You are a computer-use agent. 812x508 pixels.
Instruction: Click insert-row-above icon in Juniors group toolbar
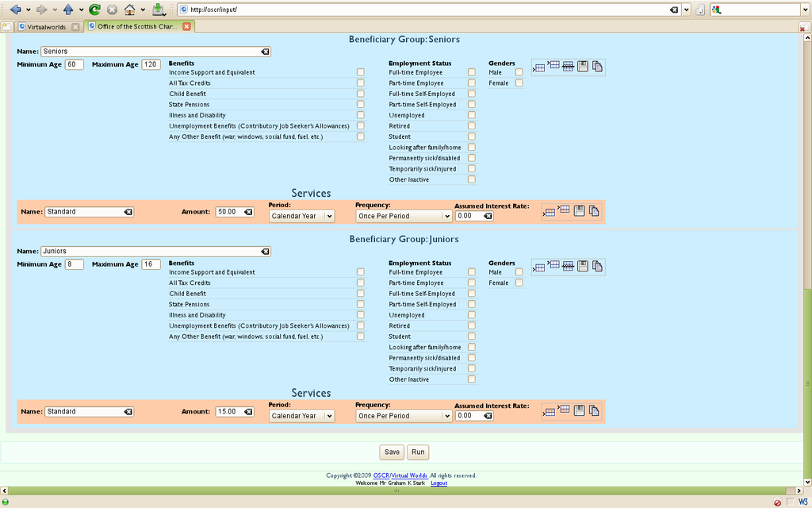(553, 265)
